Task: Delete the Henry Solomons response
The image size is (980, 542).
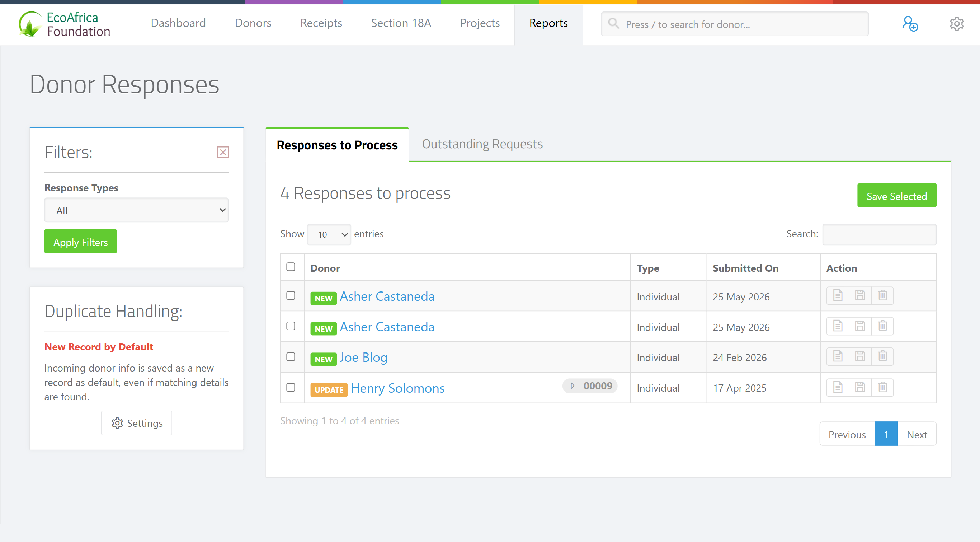Action: point(882,387)
